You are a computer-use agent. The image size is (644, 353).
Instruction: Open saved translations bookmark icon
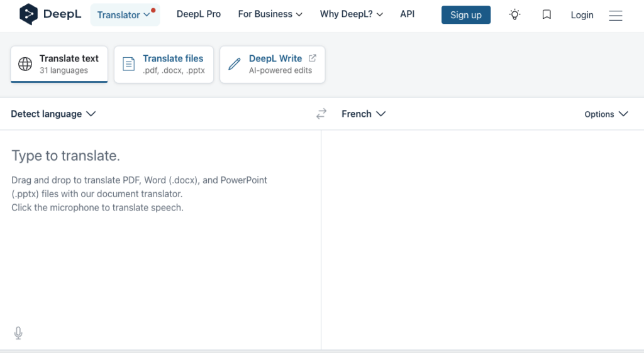[547, 14]
